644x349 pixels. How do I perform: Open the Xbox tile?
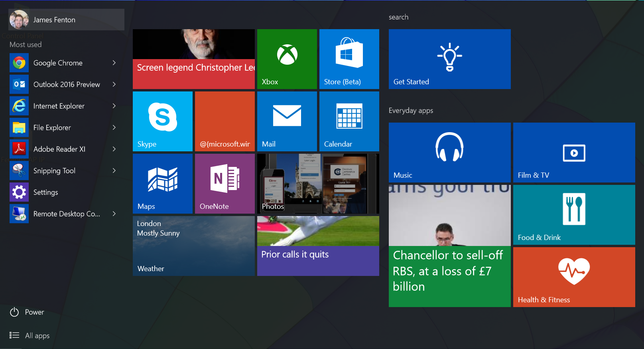287,59
